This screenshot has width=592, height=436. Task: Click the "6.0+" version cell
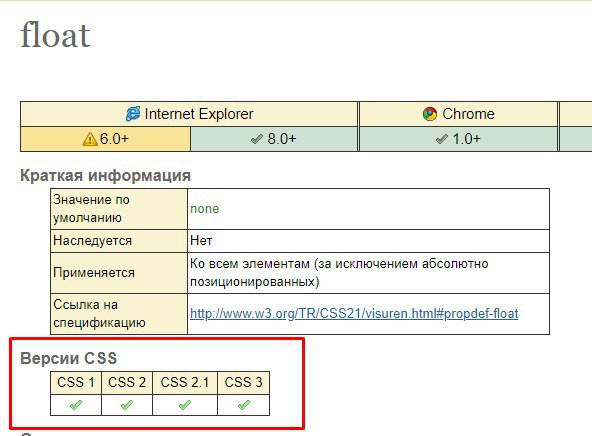[x=105, y=139]
